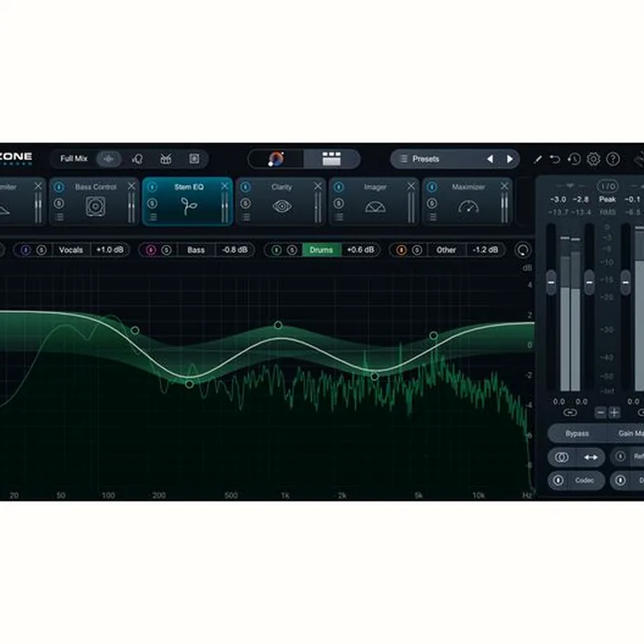
Task: Open the Imager module icon
Action: click(x=375, y=207)
